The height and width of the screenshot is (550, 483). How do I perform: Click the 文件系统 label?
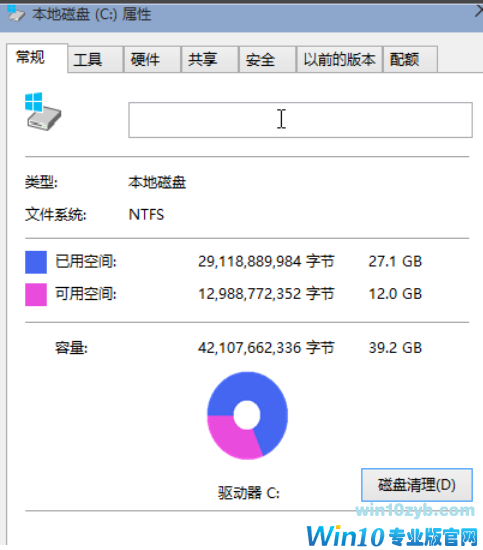point(55,215)
